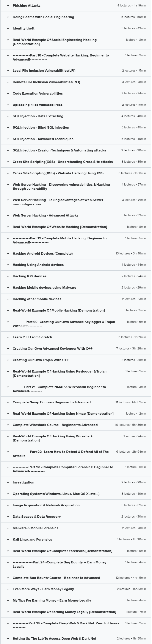Open Real-World Example Of Hacking Using Nmap
Image resolution: width=152 pixels, height=644 pixels.
point(63,413)
